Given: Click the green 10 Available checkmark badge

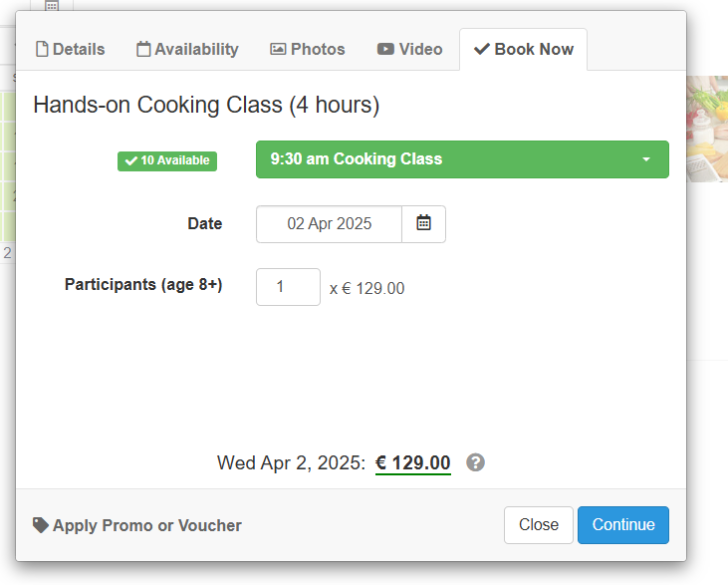Looking at the screenshot, I should pyautogui.click(x=166, y=160).
